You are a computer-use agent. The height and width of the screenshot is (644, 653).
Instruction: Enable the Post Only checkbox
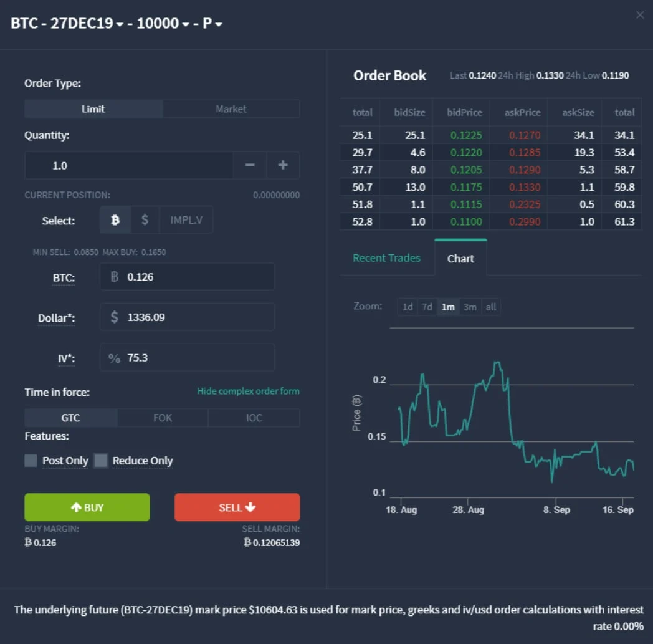click(x=31, y=461)
